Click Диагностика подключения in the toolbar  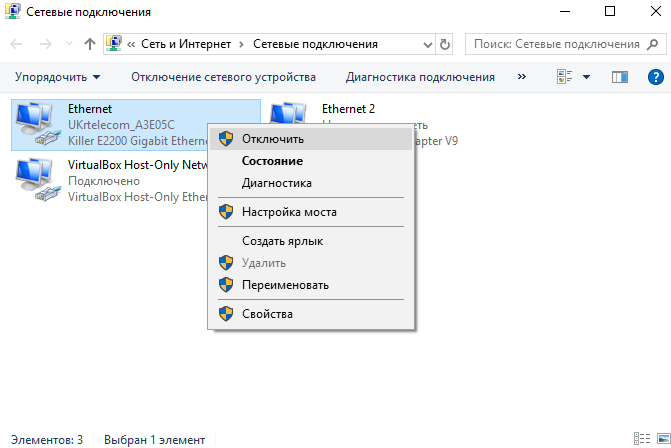point(420,77)
